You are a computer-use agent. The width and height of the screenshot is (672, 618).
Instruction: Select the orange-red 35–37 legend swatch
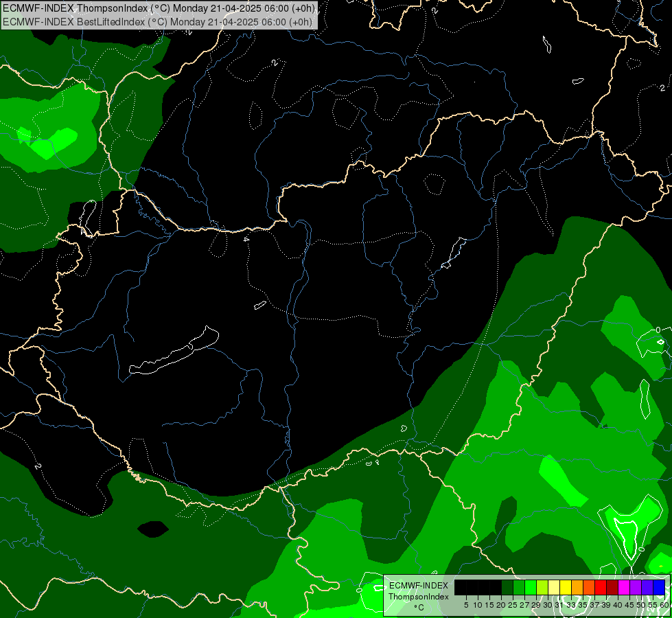click(x=589, y=587)
